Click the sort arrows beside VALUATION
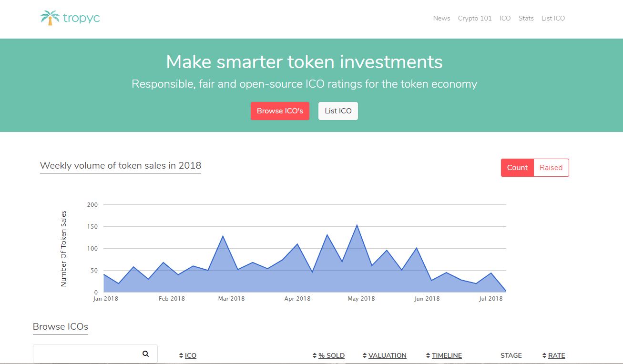The image size is (623, 364). click(x=364, y=355)
